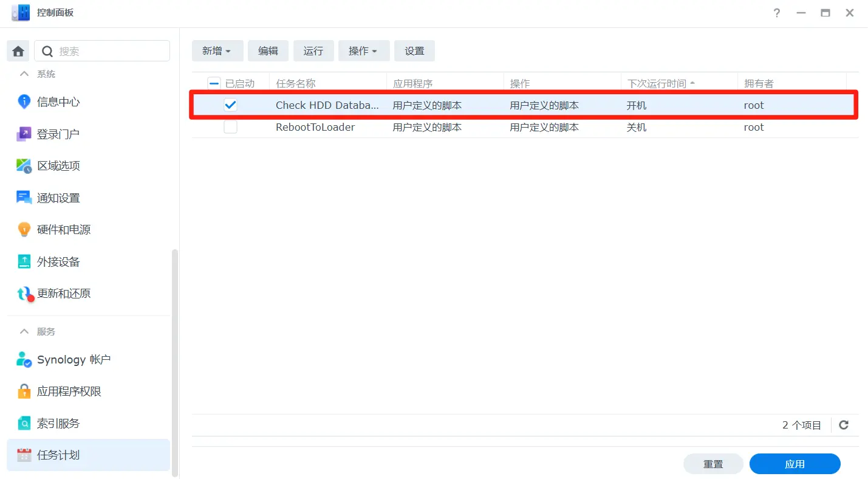Select 任务计划 in the sidebar

click(x=58, y=455)
